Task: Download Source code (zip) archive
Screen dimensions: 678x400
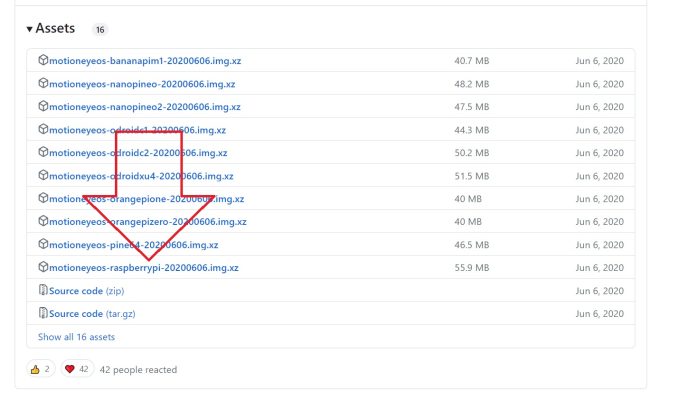Action: [86, 291]
